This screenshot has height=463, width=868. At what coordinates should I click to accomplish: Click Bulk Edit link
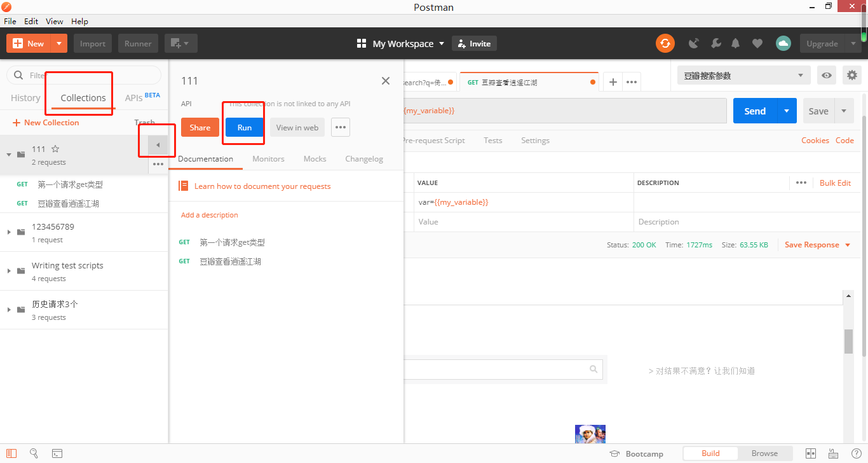click(x=835, y=183)
